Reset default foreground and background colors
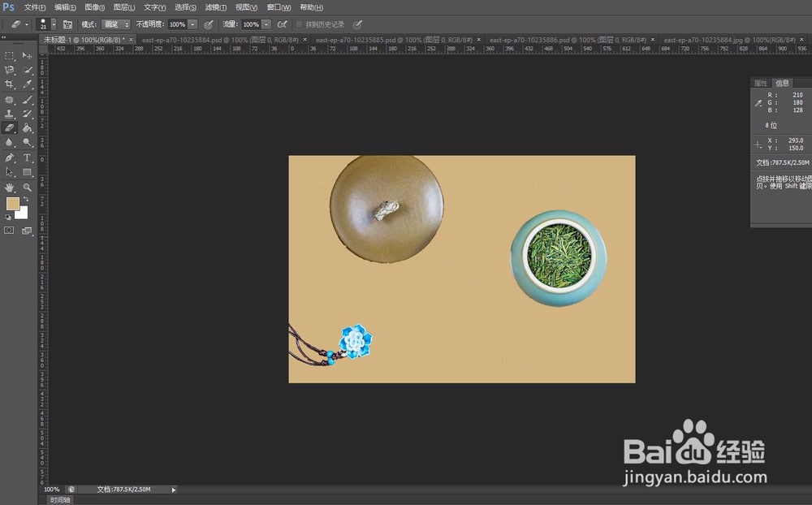The height and width of the screenshot is (505, 812). click(8, 218)
